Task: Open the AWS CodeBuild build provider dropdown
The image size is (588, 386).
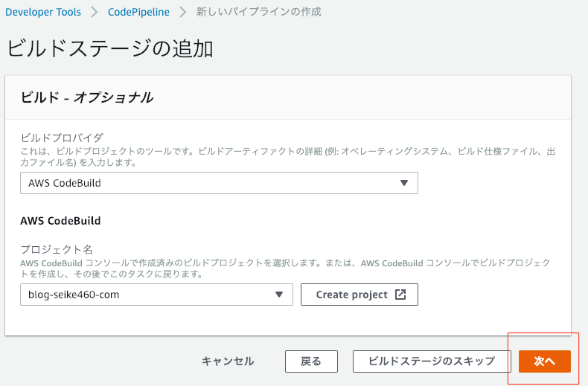Action: [x=219, y=183]
